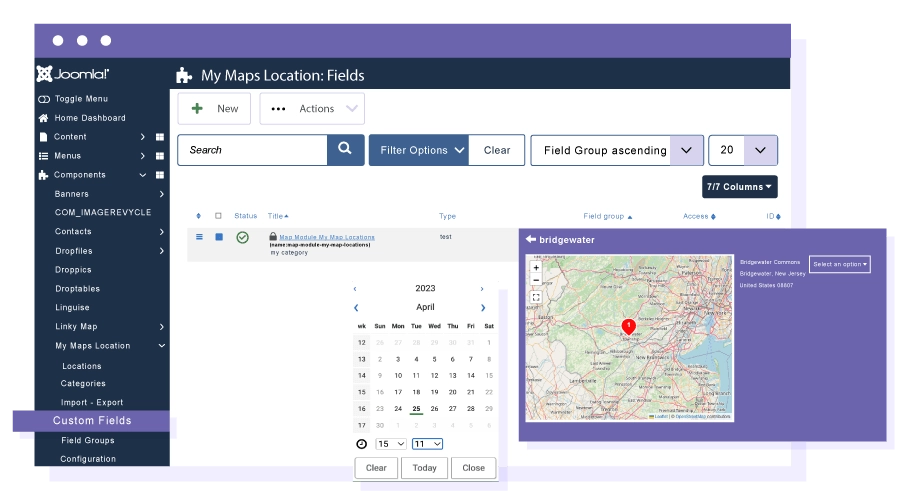Open the minutes dropdown showing 11
Viewport: 920px width, 500px height.
[427, 444]
